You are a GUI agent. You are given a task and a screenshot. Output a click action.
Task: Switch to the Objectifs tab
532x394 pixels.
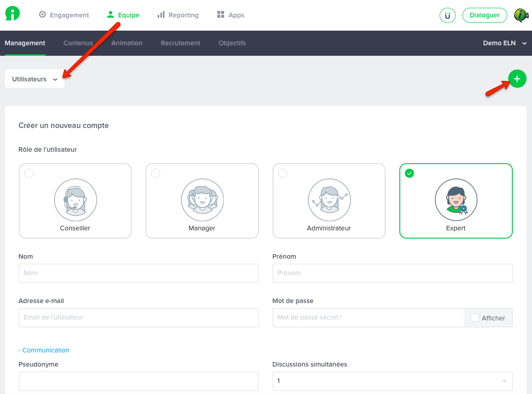(232, 43)
